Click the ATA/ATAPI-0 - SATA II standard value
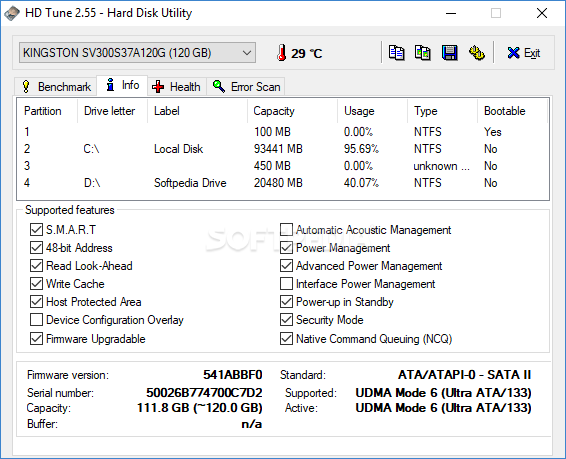This screenshot has height=459, width=566. pos(465,375)
